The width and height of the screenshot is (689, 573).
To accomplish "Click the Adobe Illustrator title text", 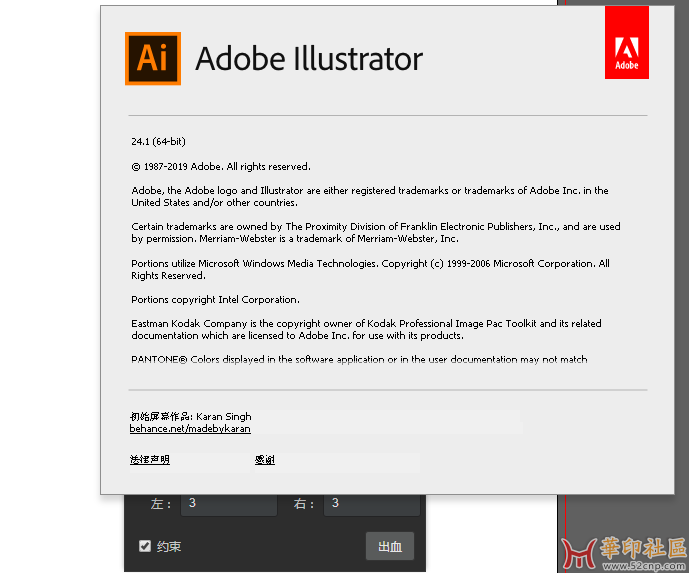I will (309, 59).
